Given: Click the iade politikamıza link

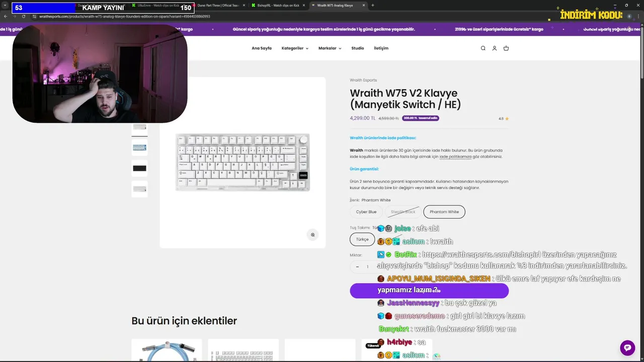Looking at the screenshot, I should point(455,157).
